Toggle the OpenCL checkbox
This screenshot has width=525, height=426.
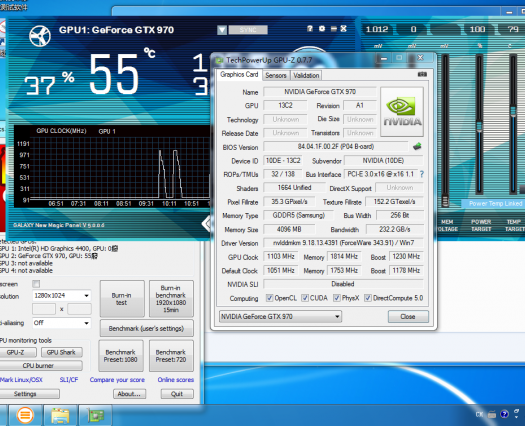269,298
